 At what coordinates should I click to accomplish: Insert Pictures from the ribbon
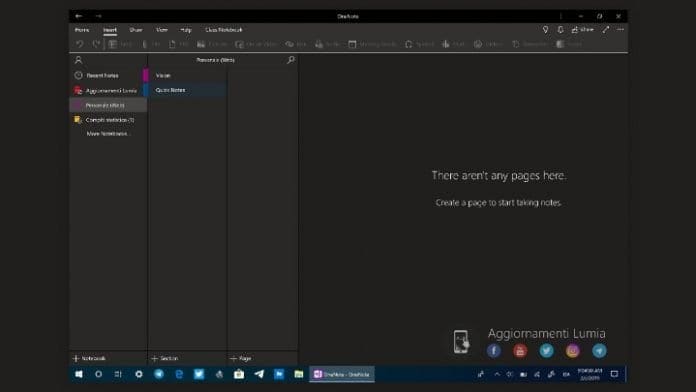[212, 44]
